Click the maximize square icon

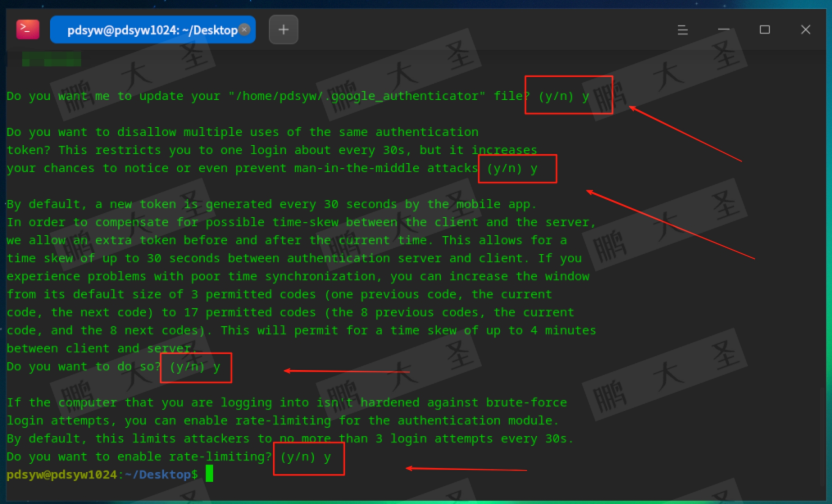coord(764,30)
